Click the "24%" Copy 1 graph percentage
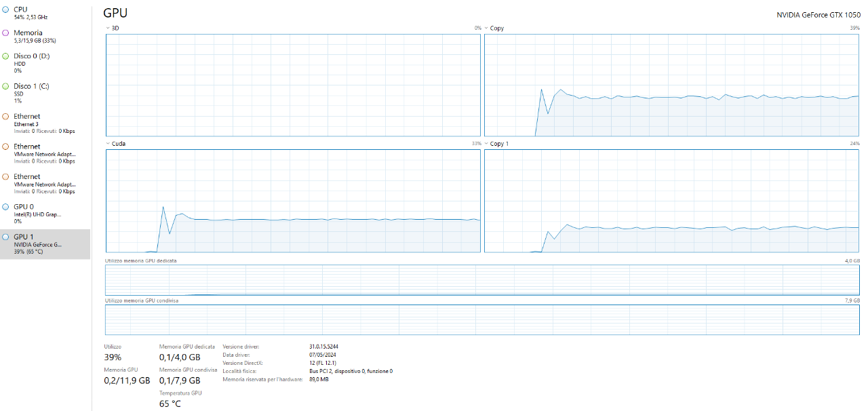 854,144
